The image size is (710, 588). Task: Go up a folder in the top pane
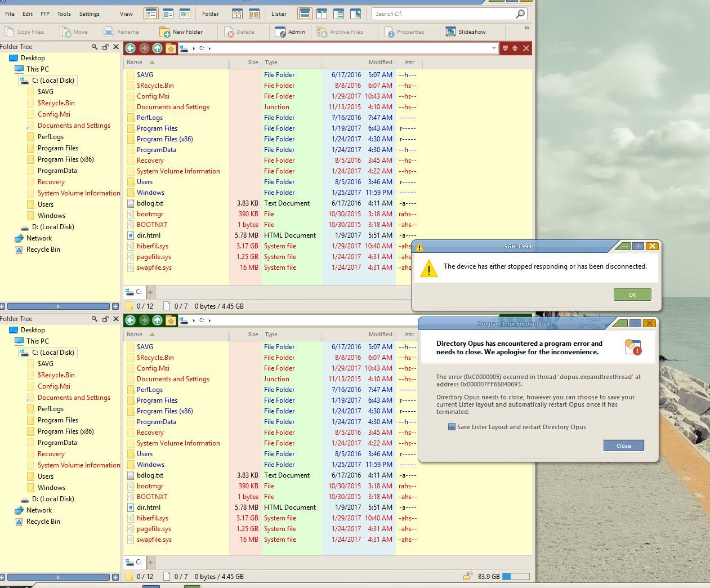point(158,48)
